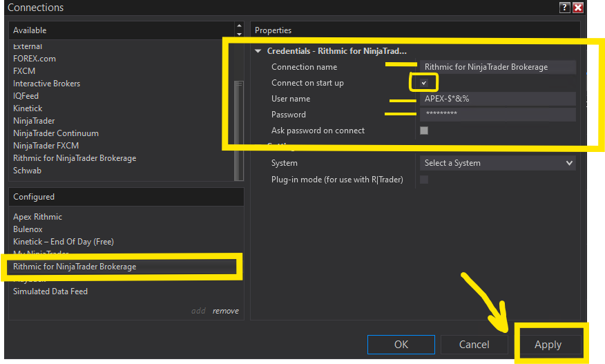Image resolution: width=605 pixels, height=364 pixels.
Task: Click the remove link
Action: point(225,311)
